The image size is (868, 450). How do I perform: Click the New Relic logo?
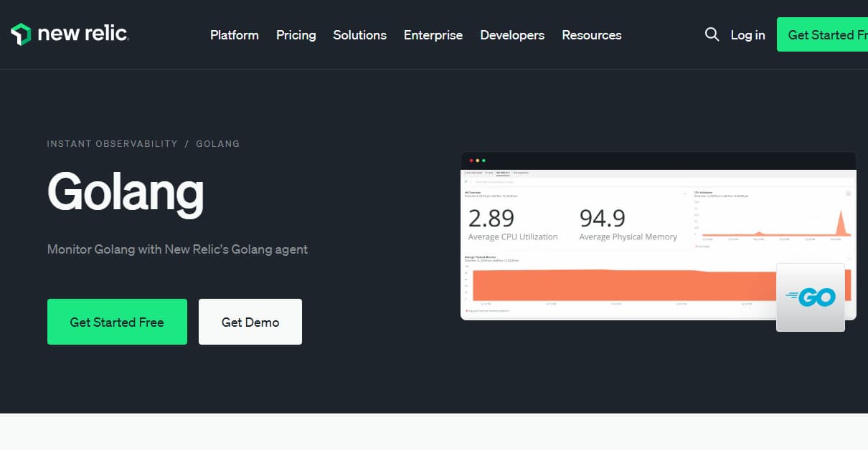pyautogui.click(x=70, y=34)
